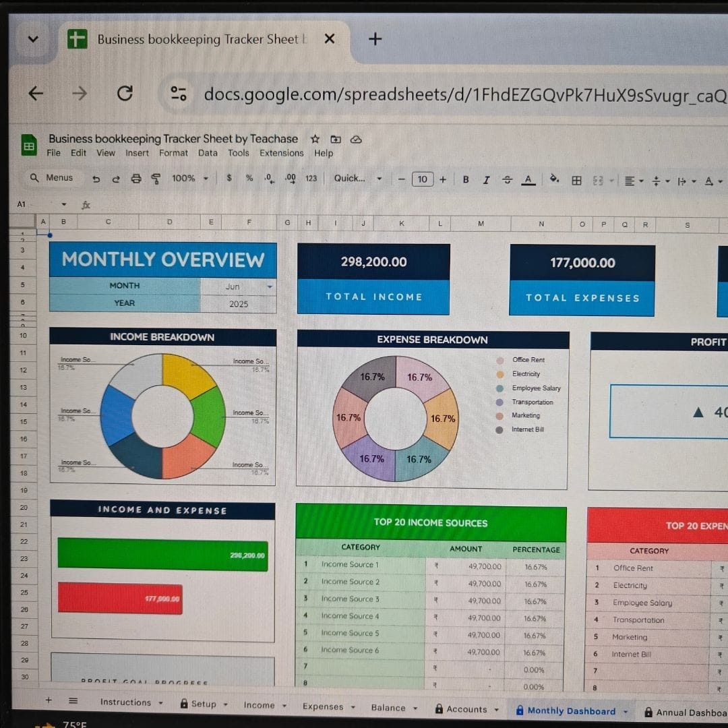Switch to the Expenses sheet tab
Screen dimensions: 728x728
(323, 706)
